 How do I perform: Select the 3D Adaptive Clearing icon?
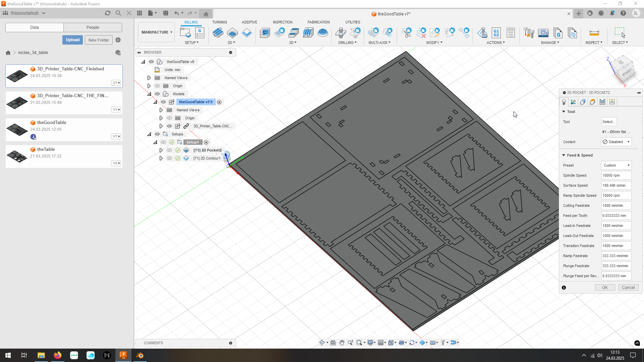265,33
